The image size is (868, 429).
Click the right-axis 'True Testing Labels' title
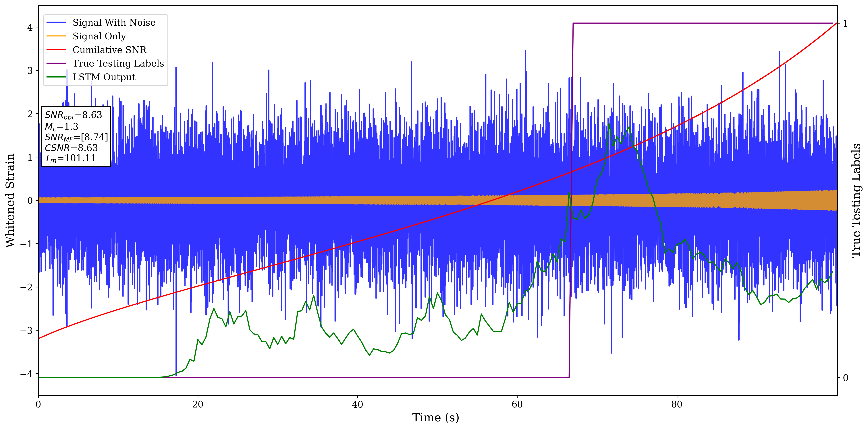[x=856, y=200]
